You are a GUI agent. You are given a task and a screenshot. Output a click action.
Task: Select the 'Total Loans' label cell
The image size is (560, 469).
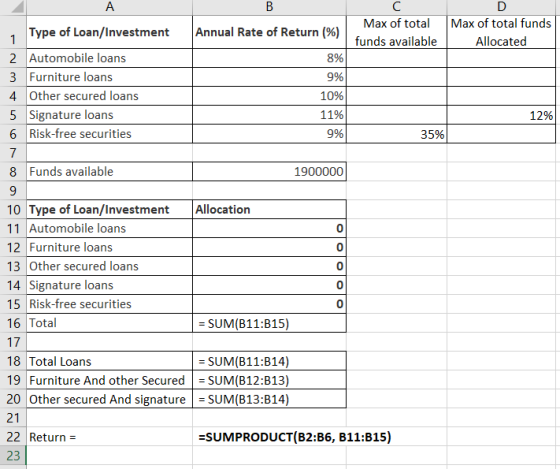(x=110, y=361)
